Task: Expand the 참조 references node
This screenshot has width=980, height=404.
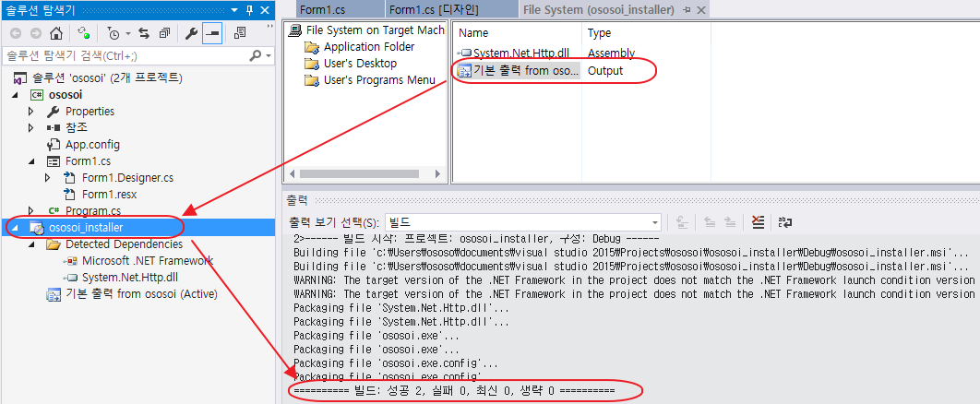Action: coord(30,128)
